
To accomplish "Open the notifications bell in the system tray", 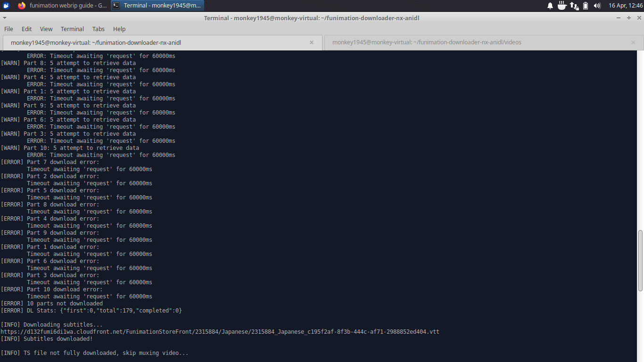I will click(x=550, y=6).
